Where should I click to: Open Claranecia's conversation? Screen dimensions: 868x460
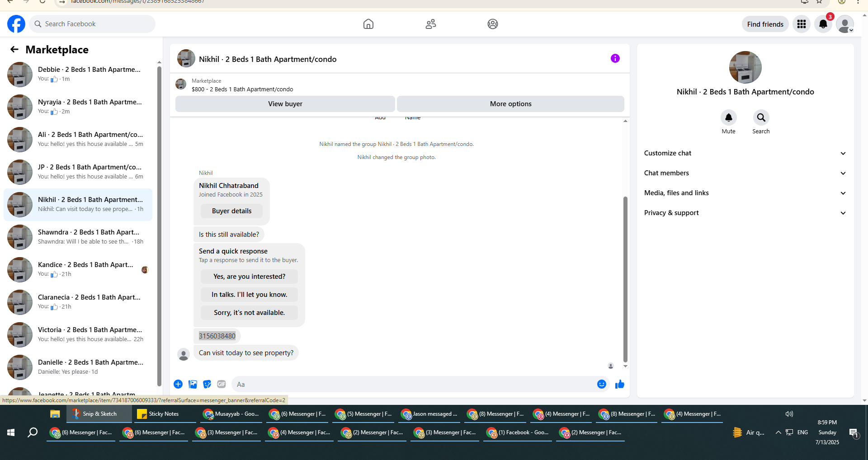click(78, 302)
